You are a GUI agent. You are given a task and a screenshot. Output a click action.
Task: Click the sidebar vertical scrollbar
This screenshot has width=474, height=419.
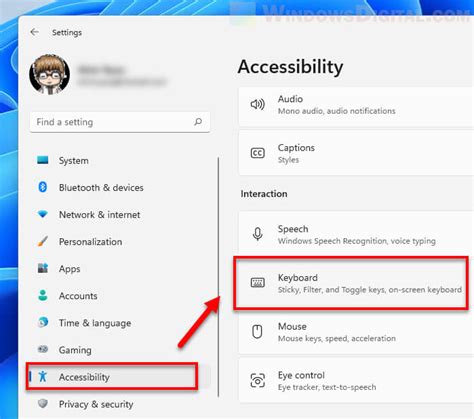pyautogui.click(x=218, y=277)
